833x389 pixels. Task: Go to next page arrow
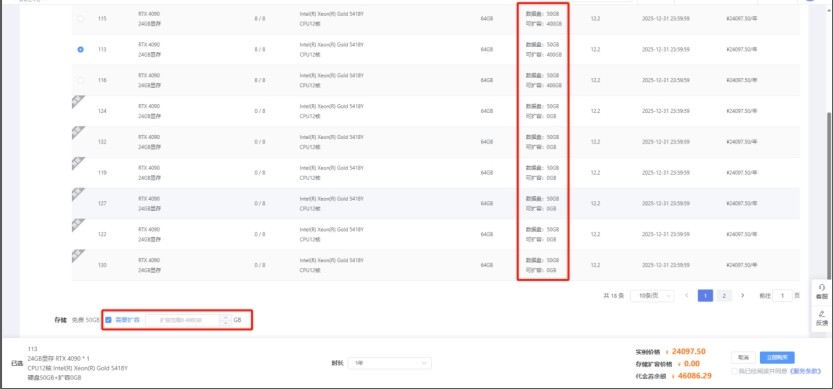(x=743, y=295)
